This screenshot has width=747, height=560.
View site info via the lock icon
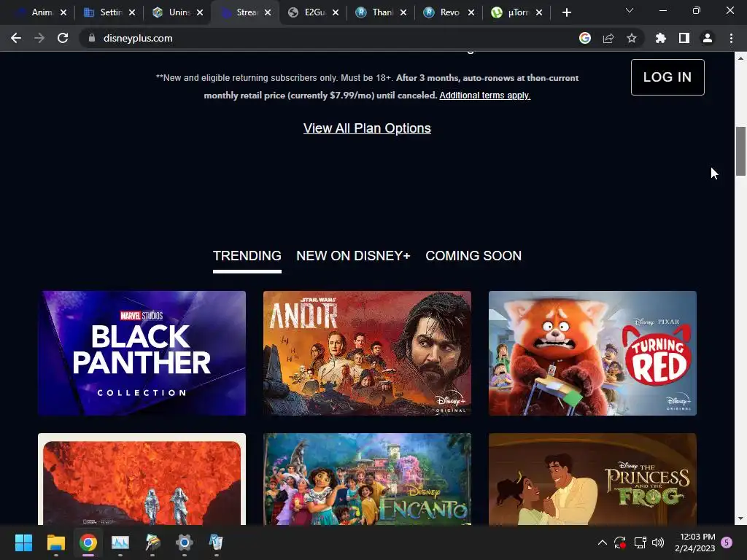pos(91,38)
